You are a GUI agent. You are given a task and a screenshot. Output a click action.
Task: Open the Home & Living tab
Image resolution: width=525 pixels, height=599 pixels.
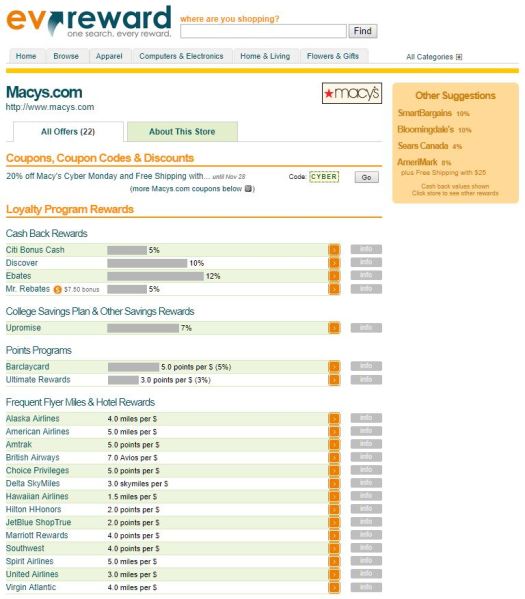point(265,56)
